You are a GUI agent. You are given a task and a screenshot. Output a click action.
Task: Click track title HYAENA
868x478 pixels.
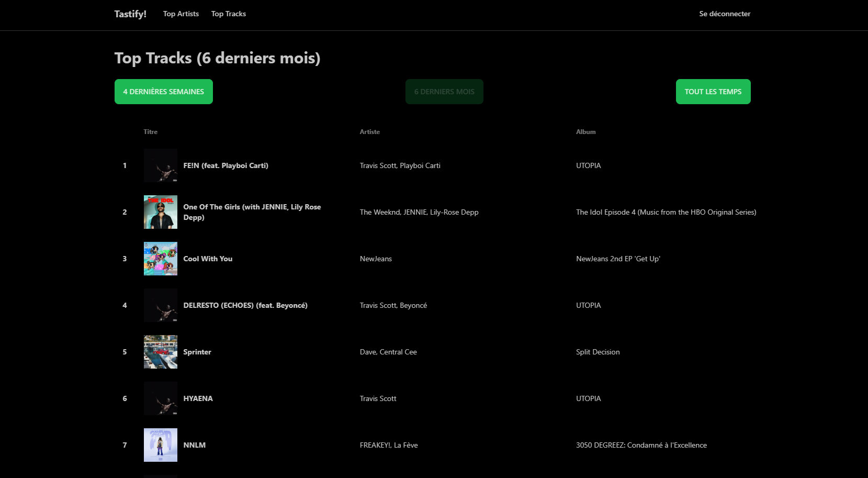tap(198, 398)
